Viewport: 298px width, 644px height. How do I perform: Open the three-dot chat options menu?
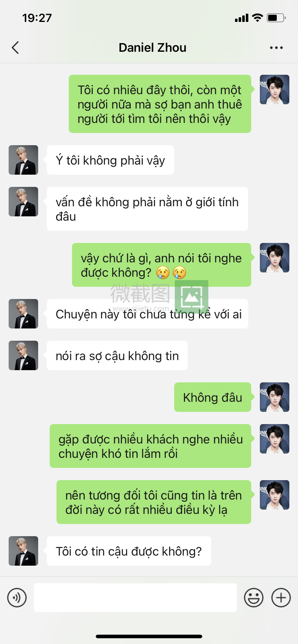pyautogui.click(x=276, y=47)
